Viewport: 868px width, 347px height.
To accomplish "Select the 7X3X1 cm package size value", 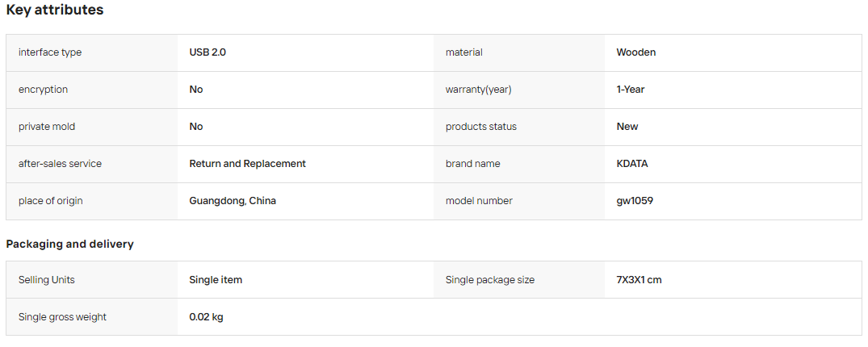I will click(639, 280).
